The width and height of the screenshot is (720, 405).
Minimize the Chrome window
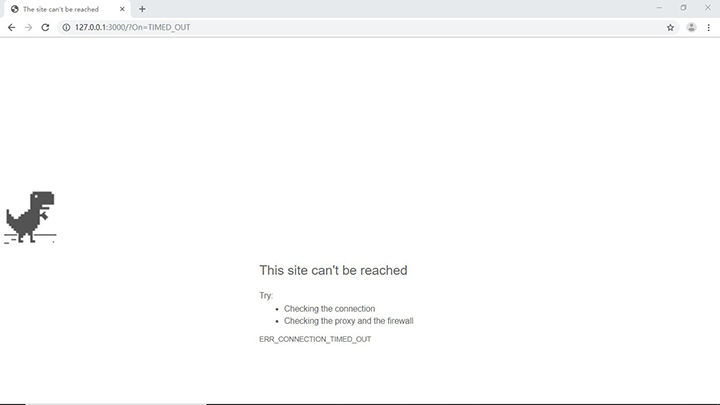tap(659, 8)
